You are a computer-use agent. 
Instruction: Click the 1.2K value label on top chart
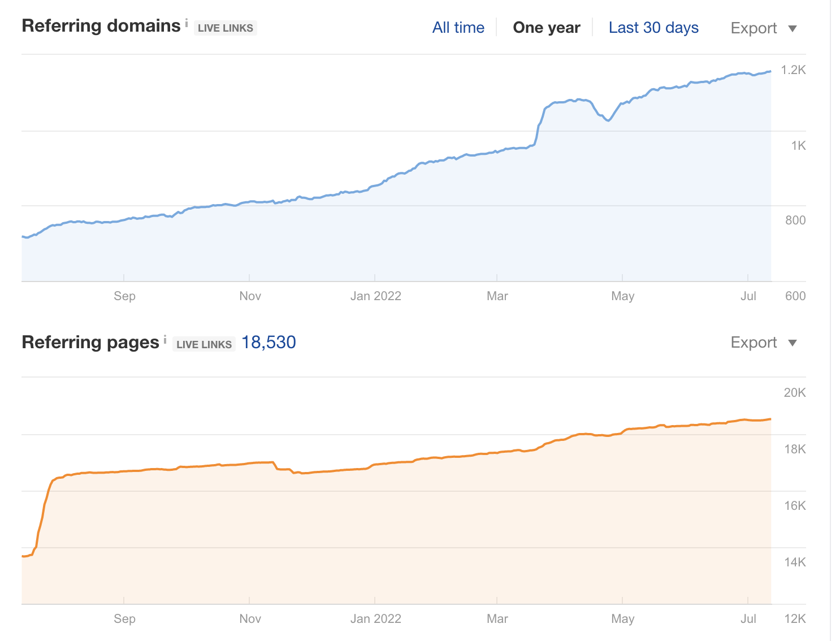click(794, 70)
